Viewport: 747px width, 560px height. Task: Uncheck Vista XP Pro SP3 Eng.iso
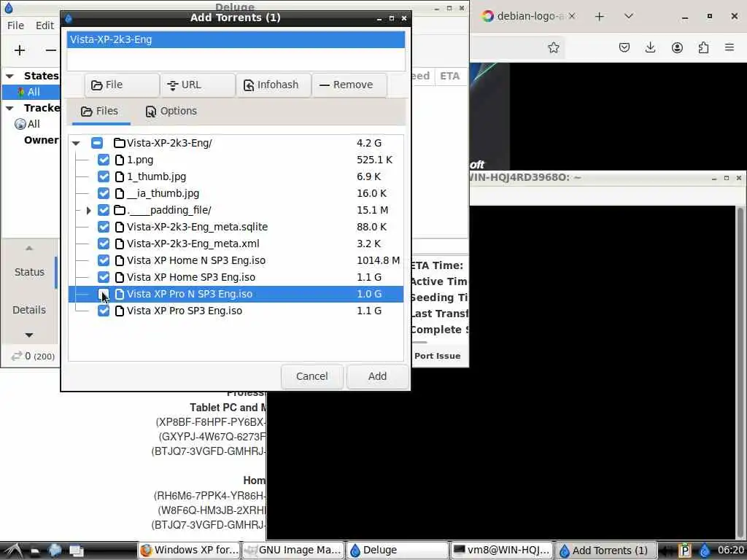click(104, 311)
